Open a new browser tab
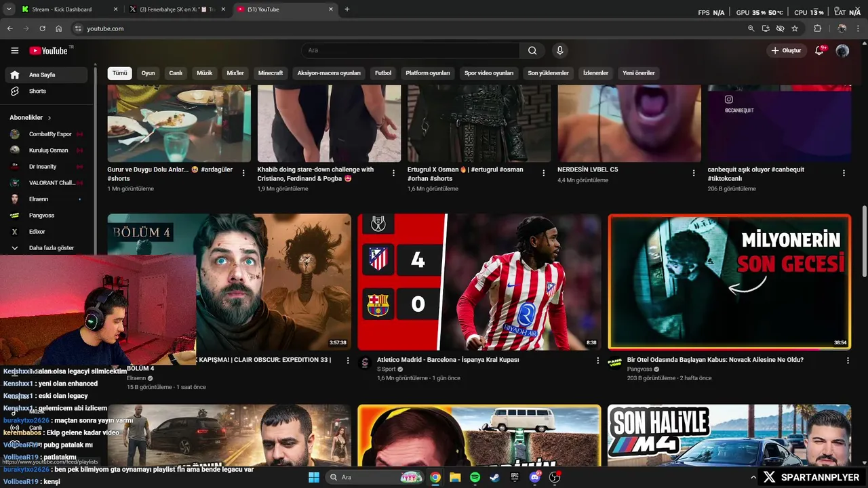 click(x=347, y=9)
